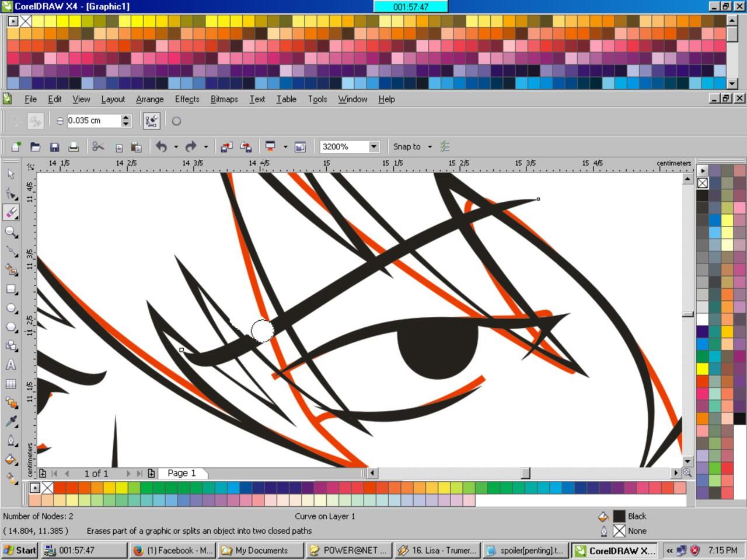Click the eraser thickness spinner arrows
747x560 pixels.
point(126,121)
